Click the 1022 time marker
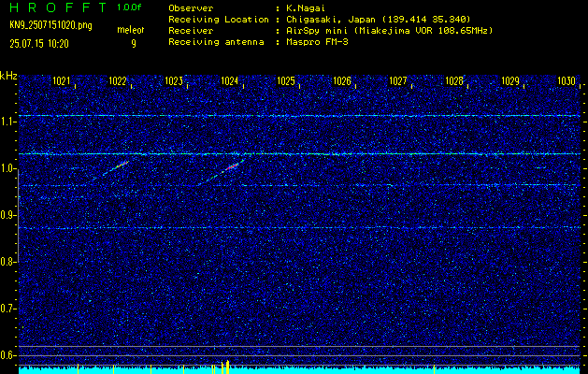Screen dimensions: 588x374 point(118,81)
